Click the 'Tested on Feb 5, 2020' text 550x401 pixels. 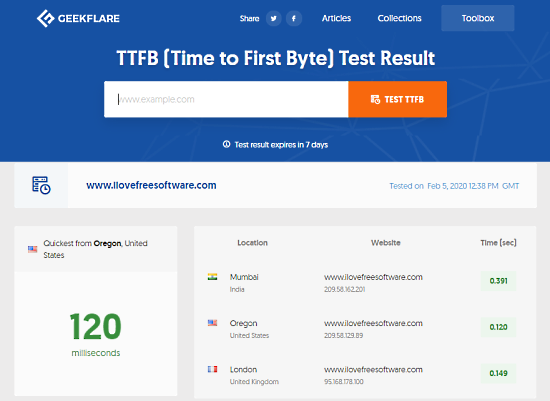pyautogui.click(x=454, y=186)
